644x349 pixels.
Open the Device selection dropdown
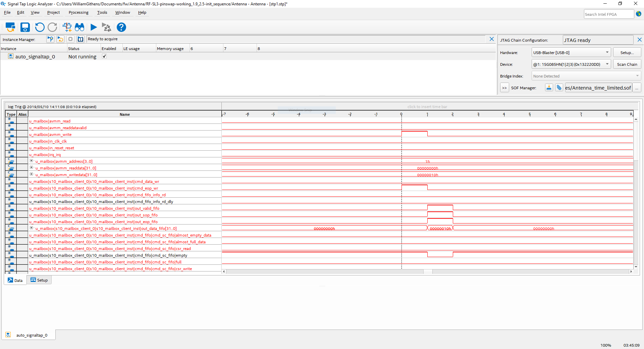click(571, 64)
